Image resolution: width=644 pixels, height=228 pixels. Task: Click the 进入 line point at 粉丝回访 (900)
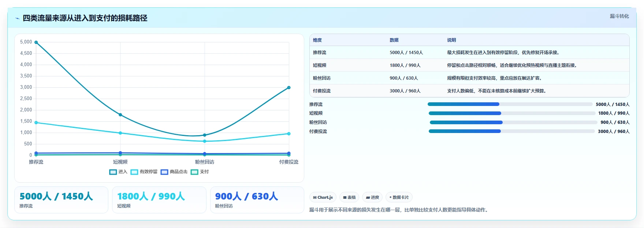tap(205, 135)
